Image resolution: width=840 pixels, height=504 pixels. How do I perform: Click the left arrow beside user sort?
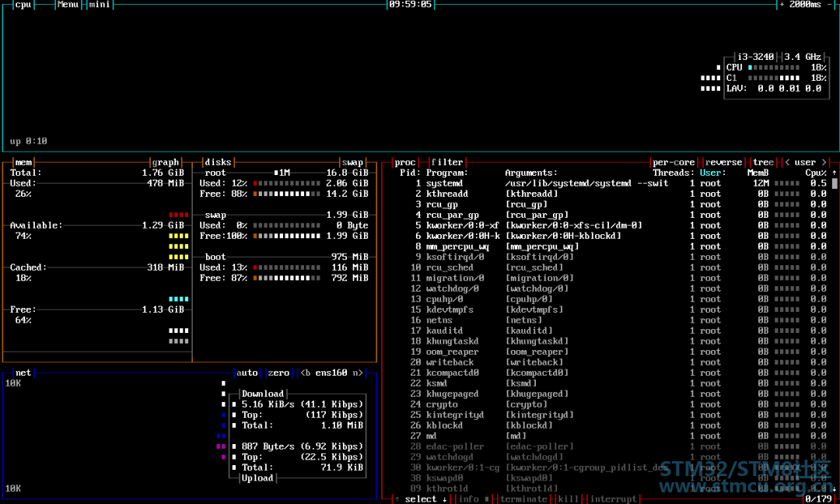(787, 163)
